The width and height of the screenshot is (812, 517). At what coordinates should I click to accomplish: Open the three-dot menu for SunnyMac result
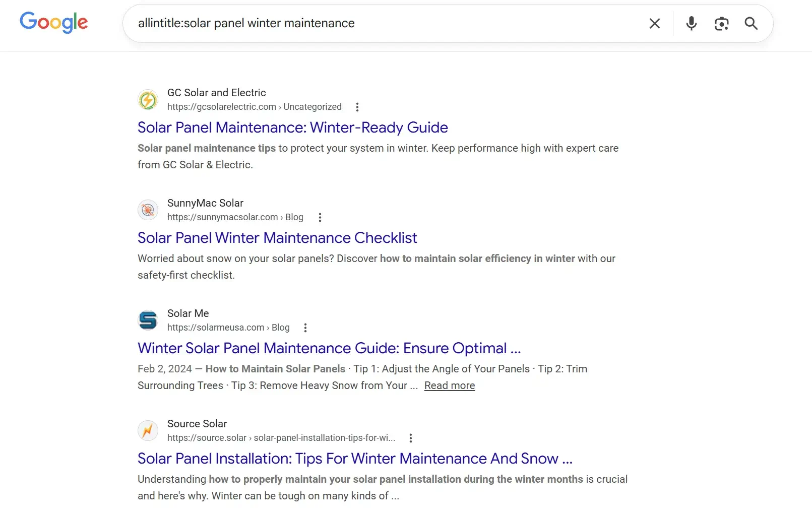320,217
